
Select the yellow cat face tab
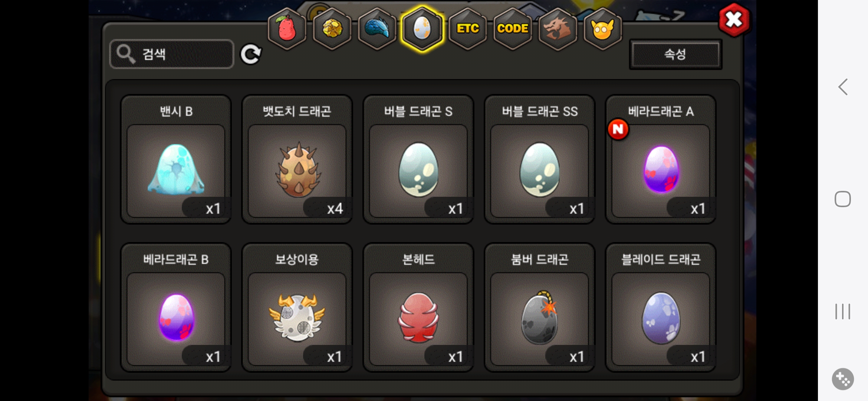point(602,29)
